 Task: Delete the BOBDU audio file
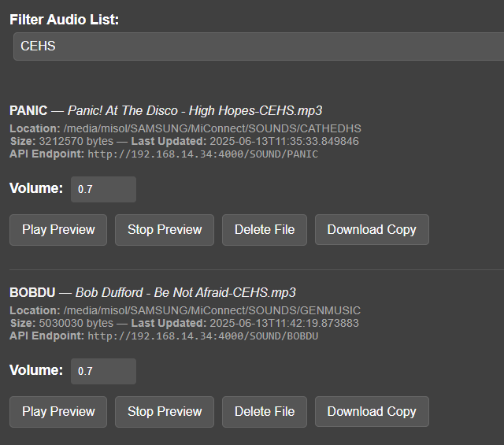click(x=265, y=411)
